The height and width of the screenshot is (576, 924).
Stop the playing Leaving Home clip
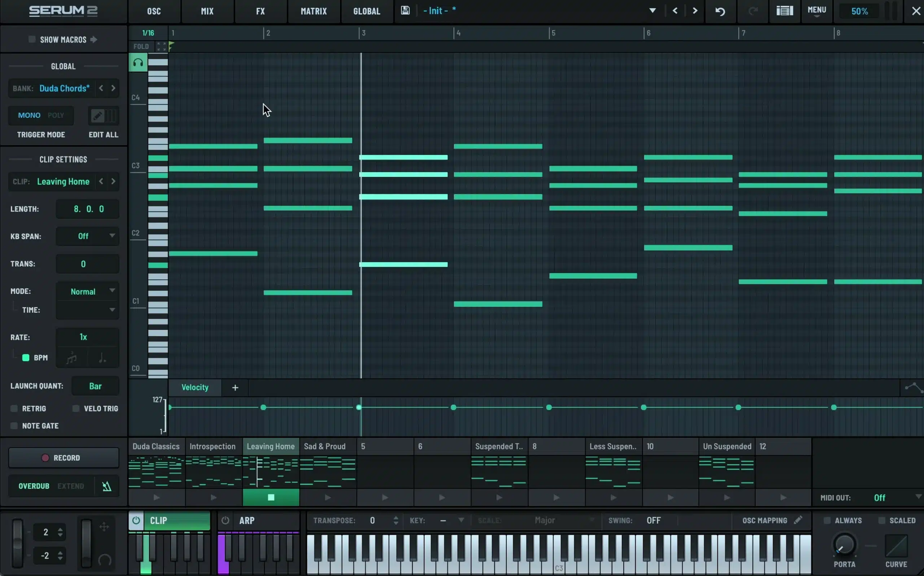click(271, 497)
